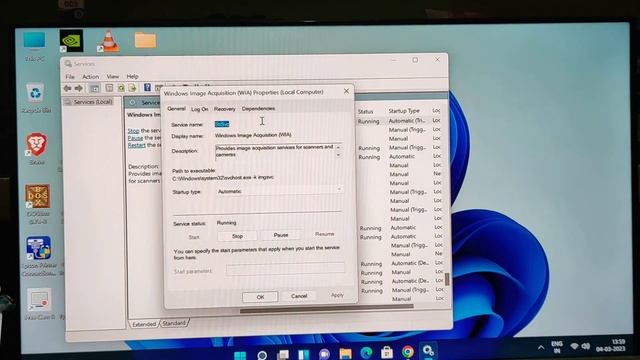Click the Services list horizontal scrollbar

point(327,309)
